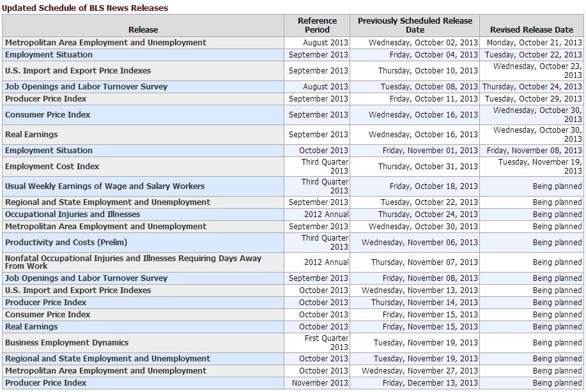Click the Friday, November 08, 2013 revised date
The image size is (586, 392).
click(534, 151)
